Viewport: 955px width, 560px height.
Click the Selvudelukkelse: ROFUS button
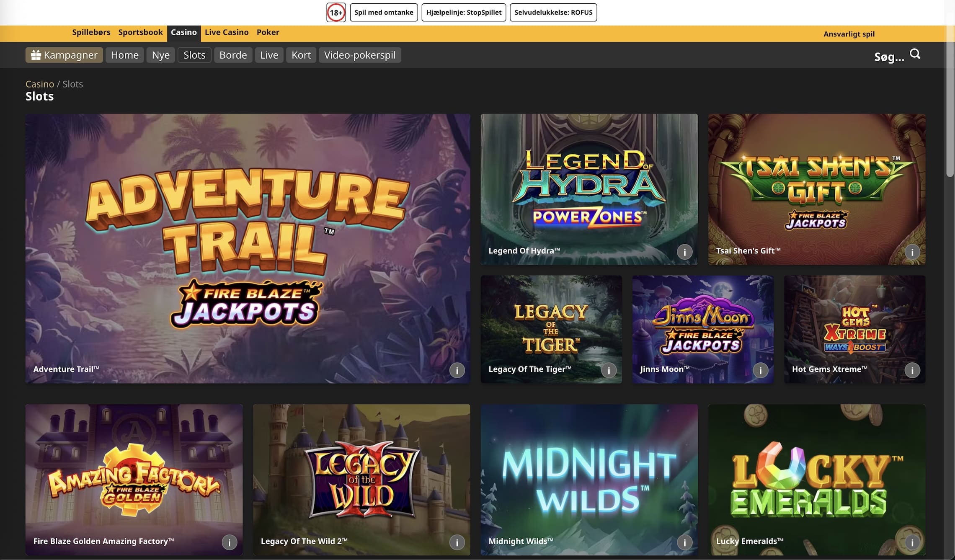tap(553, 13)
